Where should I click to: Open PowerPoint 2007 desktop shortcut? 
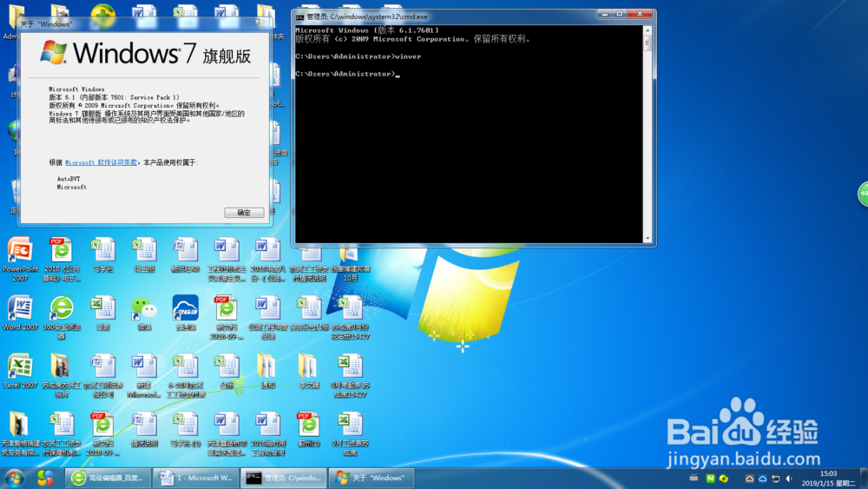pyautogui.click(x=20, y=259)
